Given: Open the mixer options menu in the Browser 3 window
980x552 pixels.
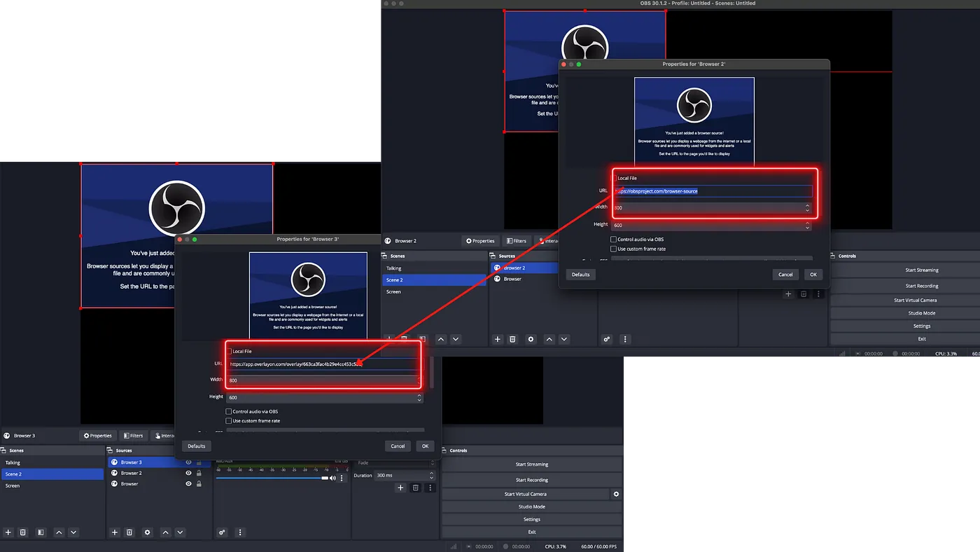Looking at the screenshot, I should (240, 532).
